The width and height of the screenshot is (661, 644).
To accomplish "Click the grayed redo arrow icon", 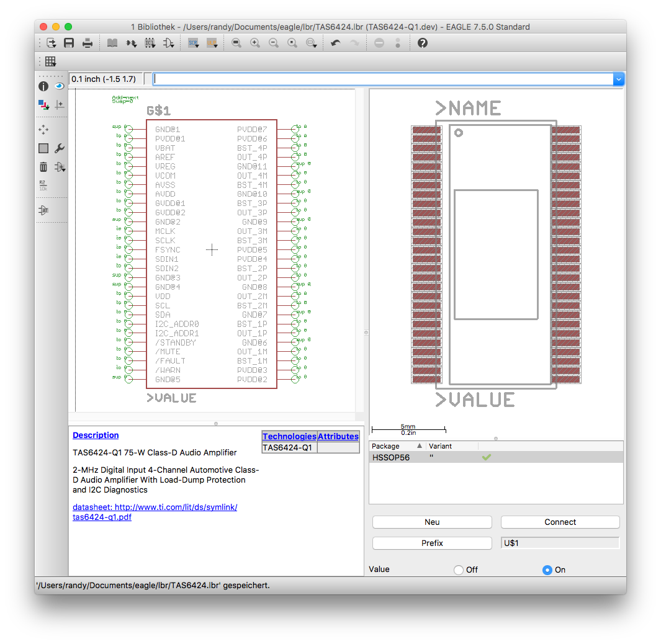I will [354, 43].
